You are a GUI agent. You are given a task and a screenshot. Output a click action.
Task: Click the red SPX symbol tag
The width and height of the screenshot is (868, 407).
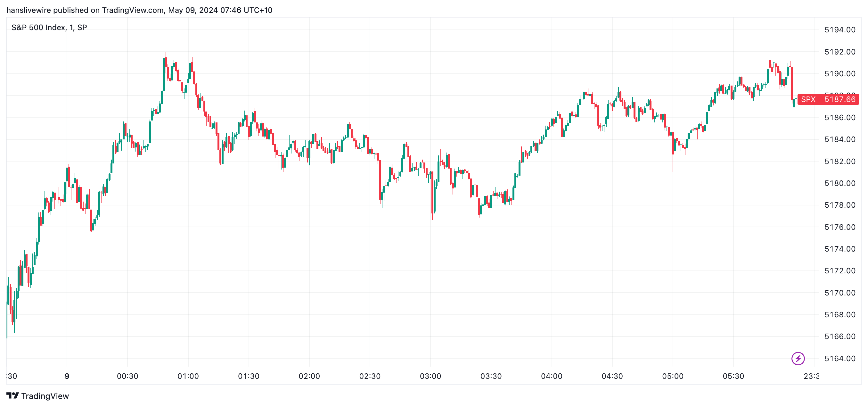808,99
